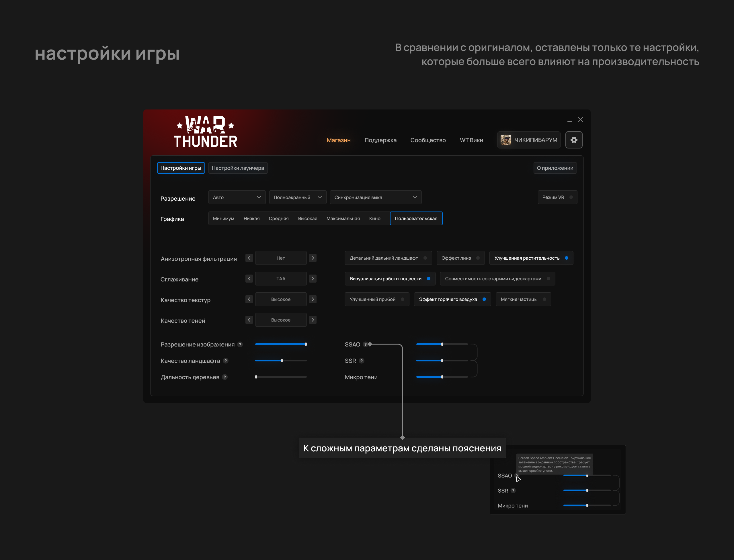Open settings with the gear icon

click(574, 140)
